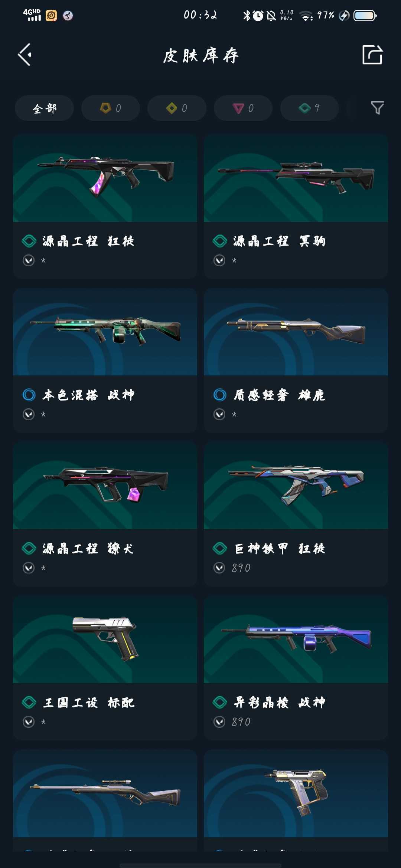
Task: Open the 异彩晶棱 战神 purple gun image
Action: coord(296,639)
